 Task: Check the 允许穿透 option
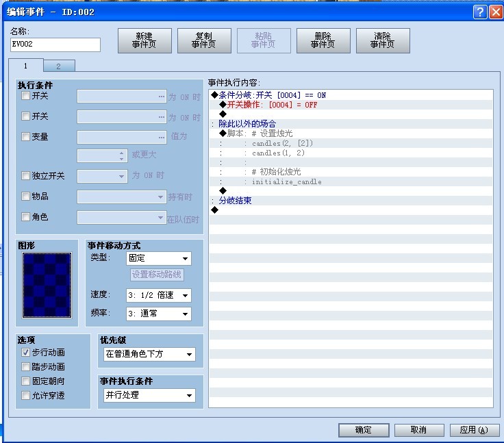(x=25, y=395)
